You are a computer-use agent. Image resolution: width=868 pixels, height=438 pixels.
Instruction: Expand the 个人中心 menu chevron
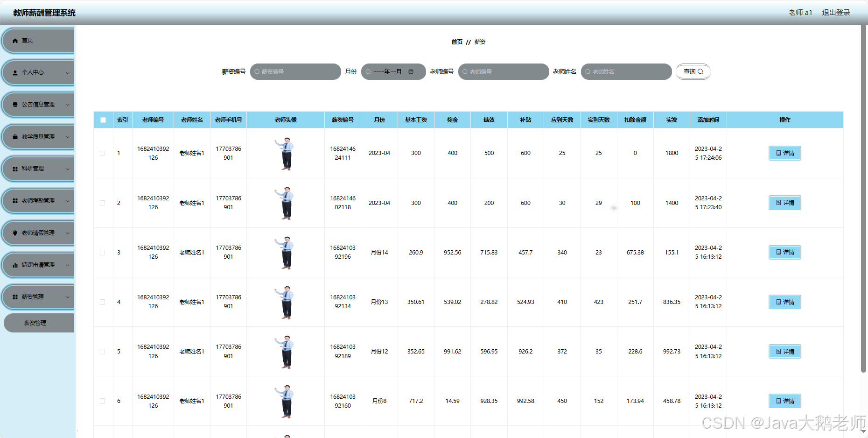(x=68, y=73)
